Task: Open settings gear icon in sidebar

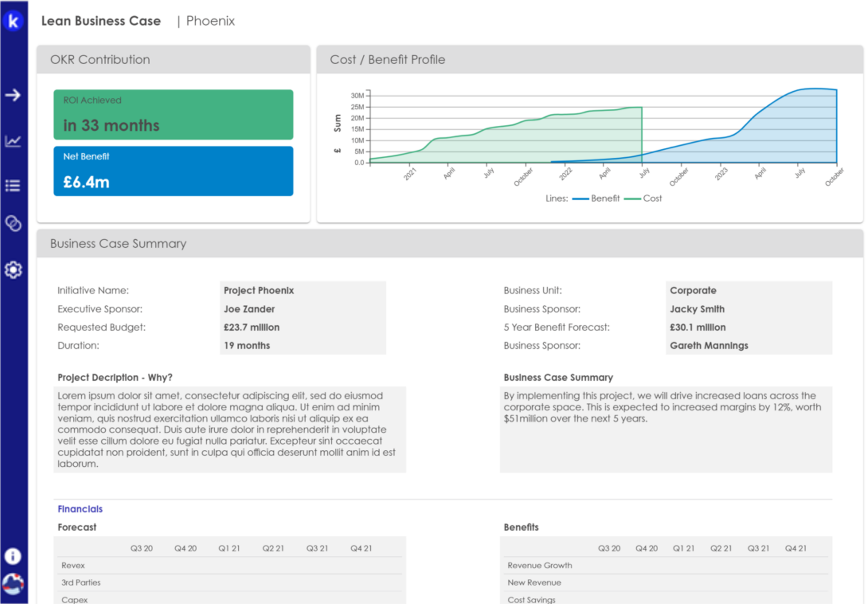Action: [x=13, y=270]
